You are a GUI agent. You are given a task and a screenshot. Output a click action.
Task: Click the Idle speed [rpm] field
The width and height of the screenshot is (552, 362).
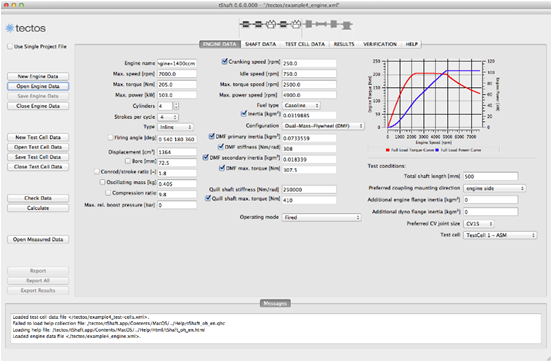click(x=309, y=74)
